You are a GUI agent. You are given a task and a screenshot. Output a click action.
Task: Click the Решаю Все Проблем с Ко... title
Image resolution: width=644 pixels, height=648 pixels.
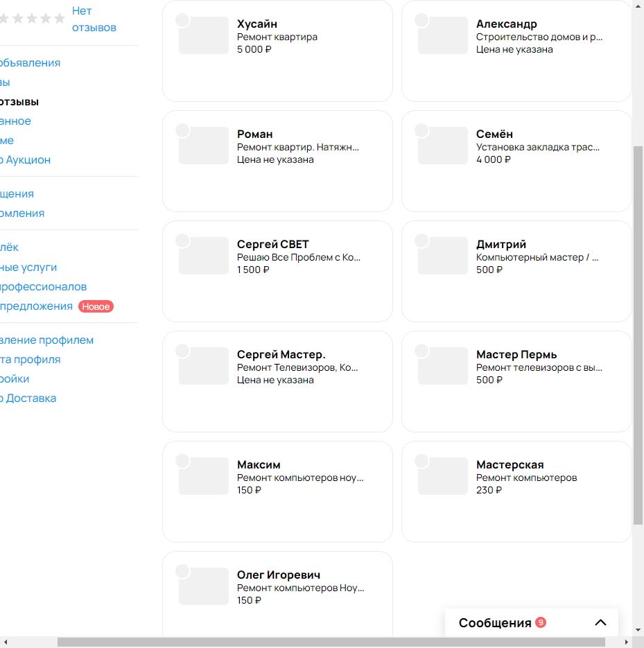299,257
